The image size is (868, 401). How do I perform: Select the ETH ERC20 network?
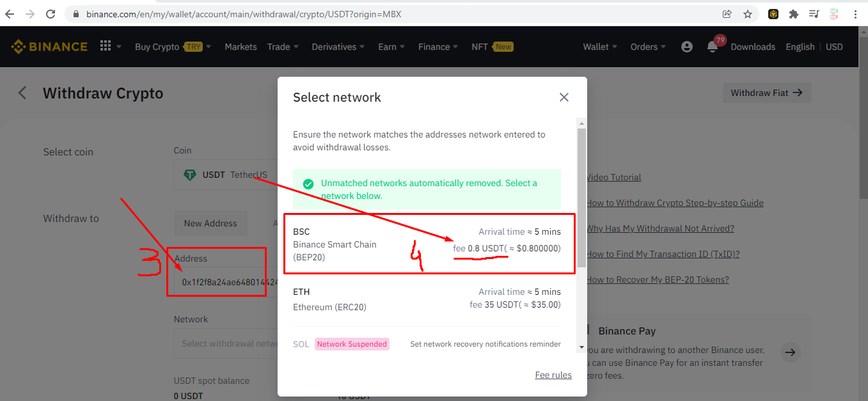click(x=427, y=299)
